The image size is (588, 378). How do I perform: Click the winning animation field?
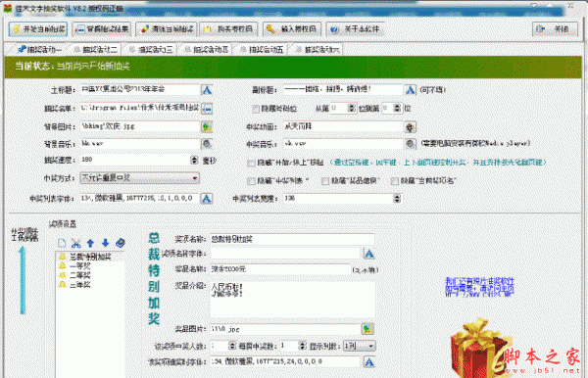point(343,126)
